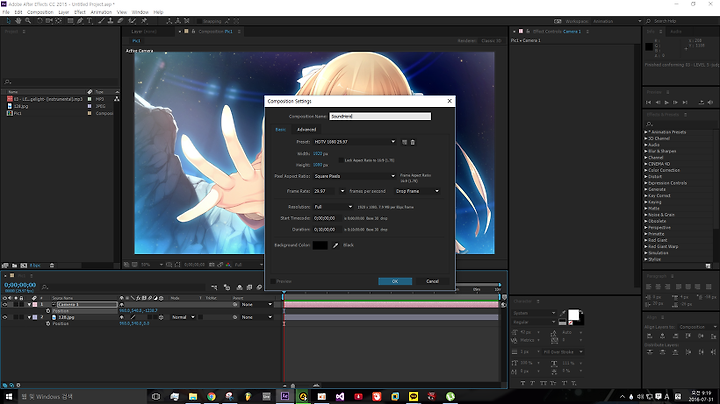Click align left edges icon in Align panel

click(x=650, y=336)
